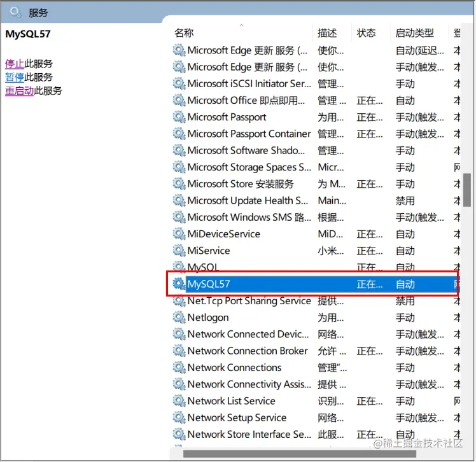Click the gear icon of Network Connected Devices
Viewport: 476px width, 462px height.
coord(179,334)
